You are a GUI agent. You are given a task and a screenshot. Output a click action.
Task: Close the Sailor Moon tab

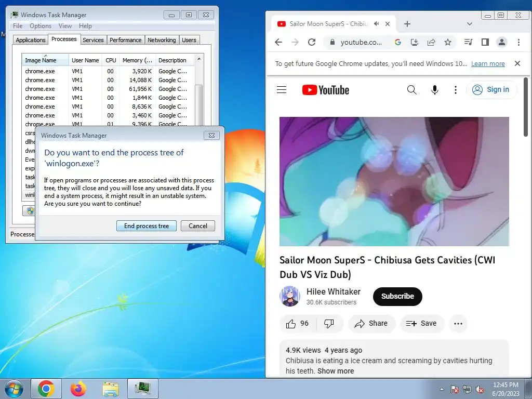click(388, 24)
